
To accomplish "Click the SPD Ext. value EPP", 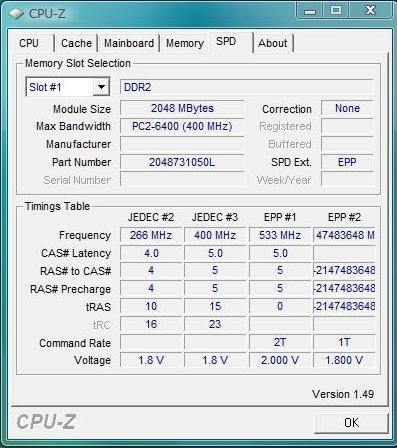I will 347,162.
